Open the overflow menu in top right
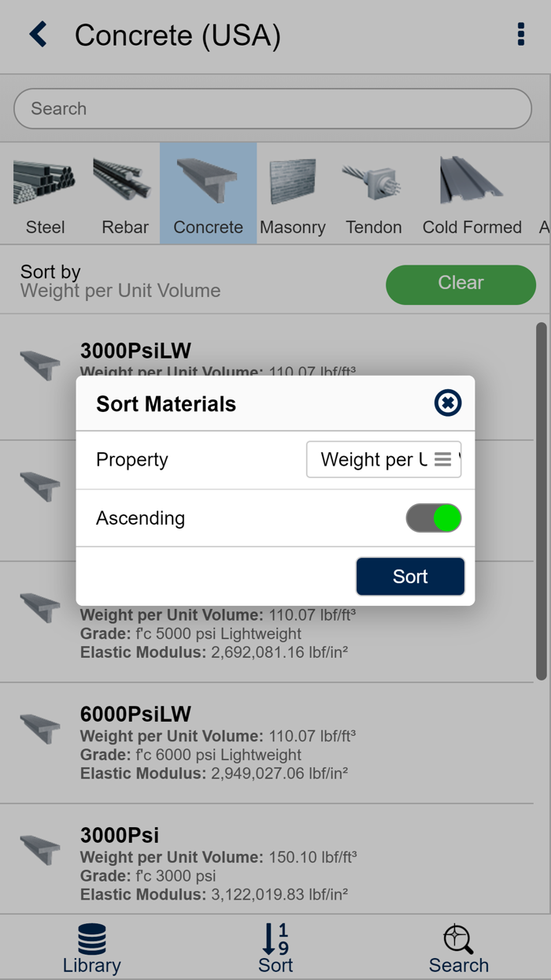Image resolution: width=551 pixels, height=980 pixels. coord(520,35)
